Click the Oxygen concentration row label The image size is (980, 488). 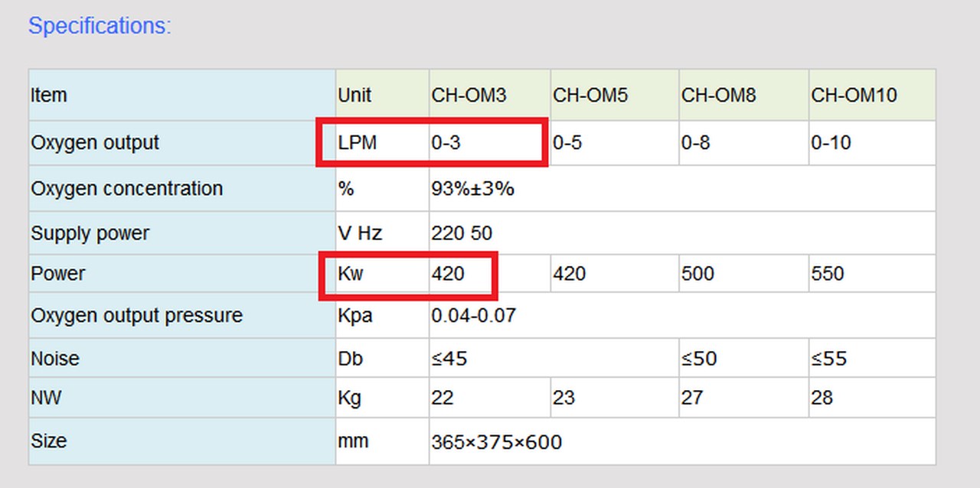coord(126,189)
